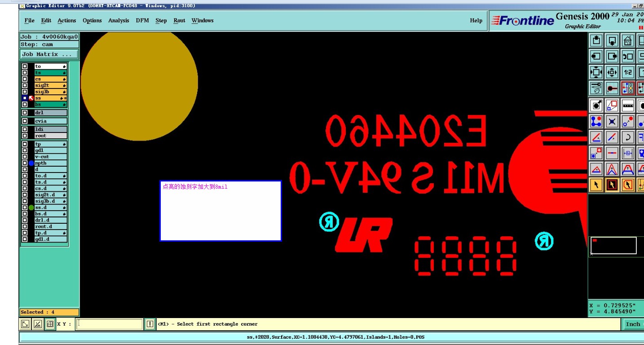Open the Edit menu

[46, 21]
